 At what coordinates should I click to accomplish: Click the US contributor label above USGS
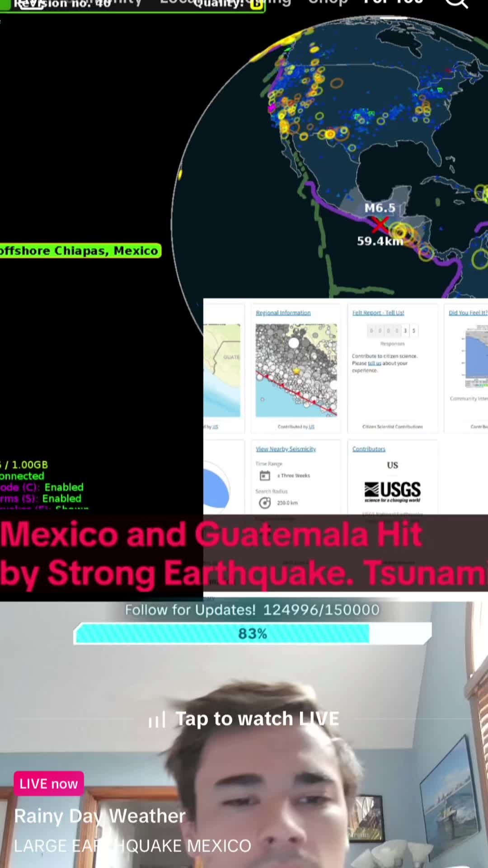pos(392,465)
